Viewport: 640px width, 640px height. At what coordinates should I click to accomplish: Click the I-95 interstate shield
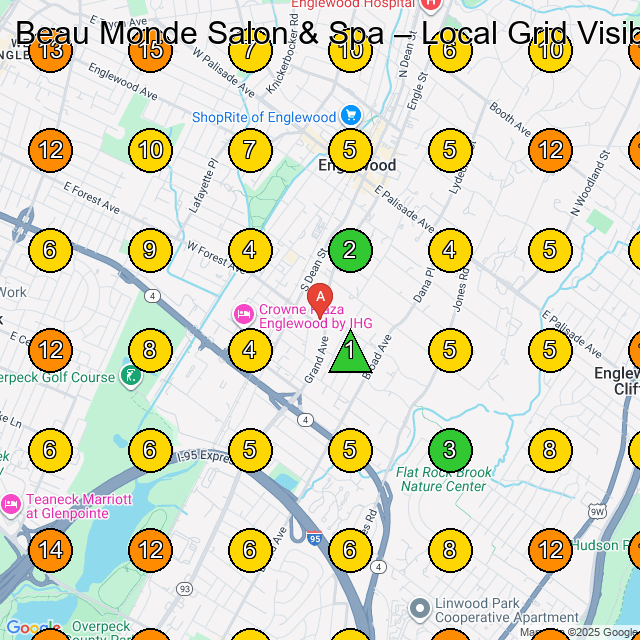pos(314,538)
